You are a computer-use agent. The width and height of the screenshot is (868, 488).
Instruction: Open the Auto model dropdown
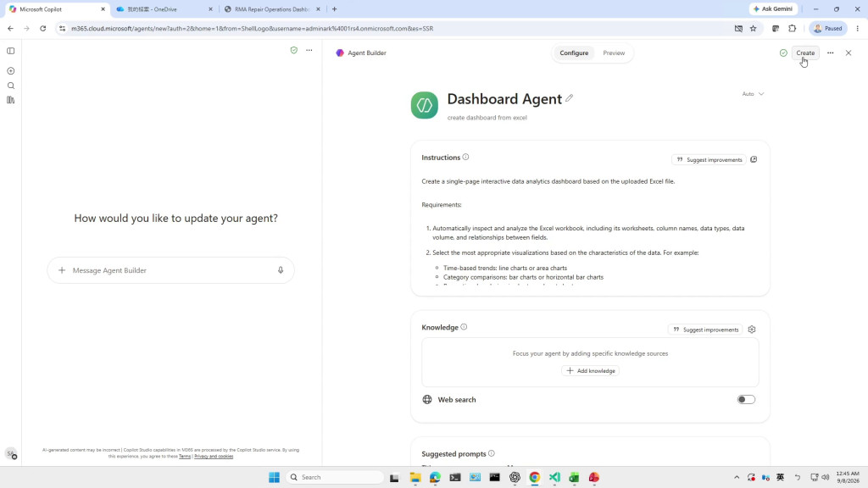[753, 94]
